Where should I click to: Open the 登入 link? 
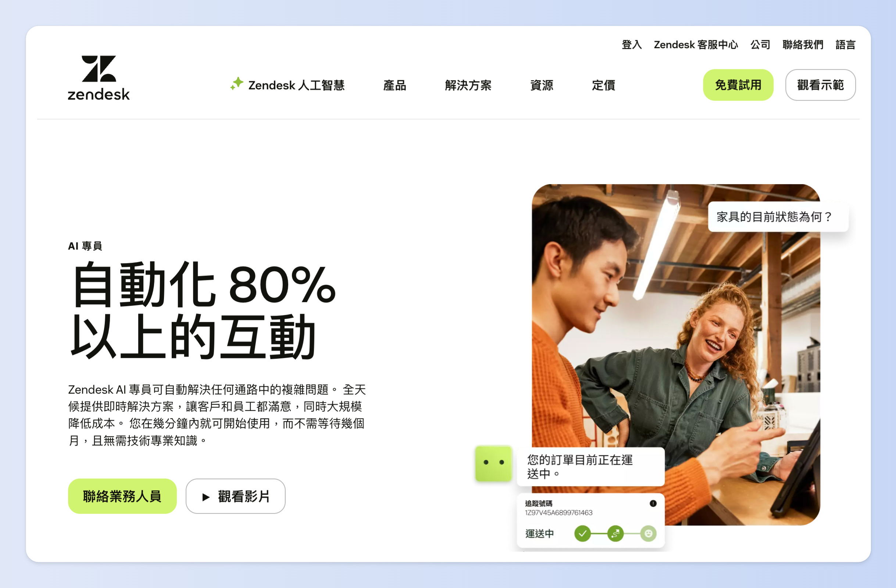pyautogui.click(x=631, y=45)
